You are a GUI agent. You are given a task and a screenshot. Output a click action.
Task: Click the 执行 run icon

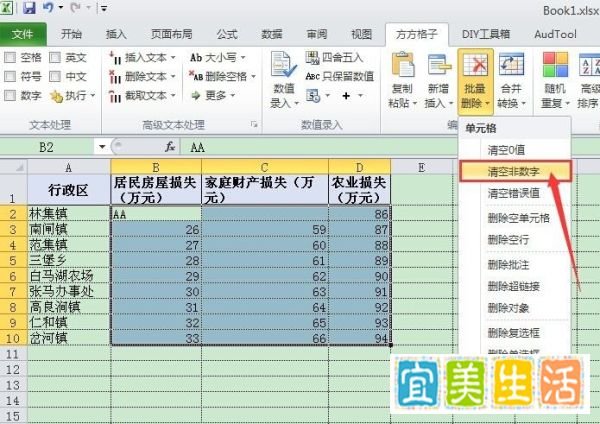[56, 96]
